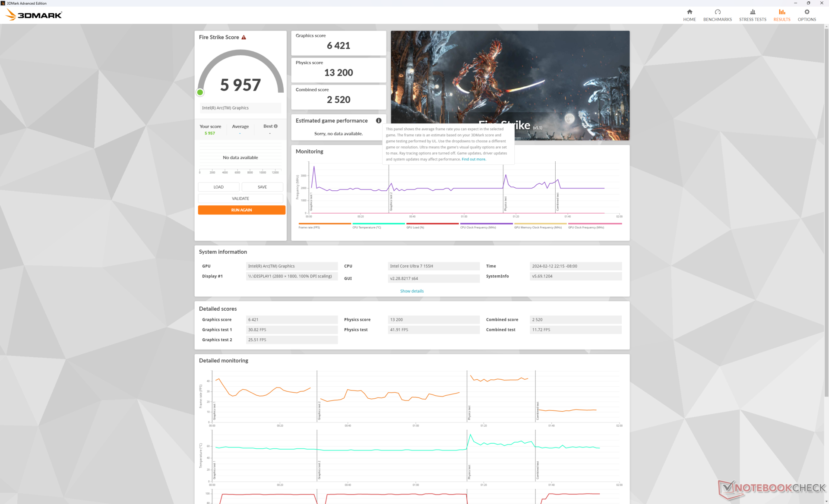The width and height of the screenshot is (829, 504).
Task: Click the green score marker on the gauge
Action: (x=200, y=92)
